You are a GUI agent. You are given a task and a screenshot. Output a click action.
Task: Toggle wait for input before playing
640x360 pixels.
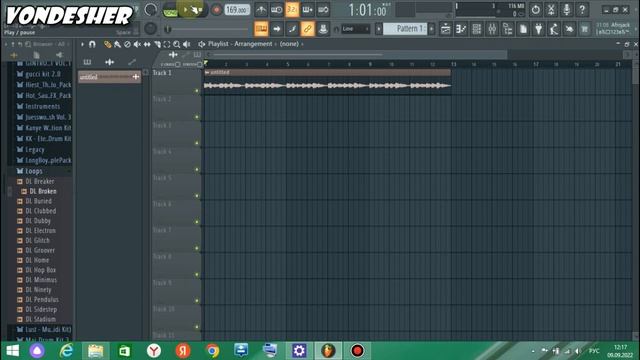[x=276, y=9]
